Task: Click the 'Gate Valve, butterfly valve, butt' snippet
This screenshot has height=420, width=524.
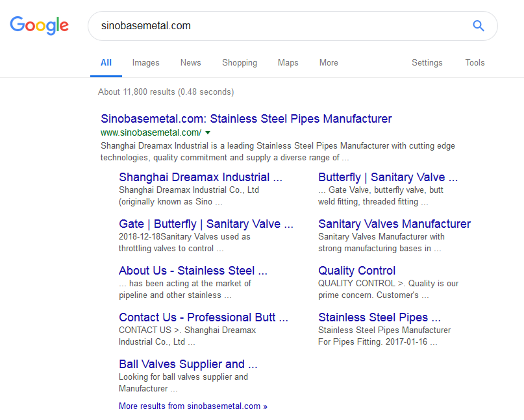Action: tap(381, 195)
